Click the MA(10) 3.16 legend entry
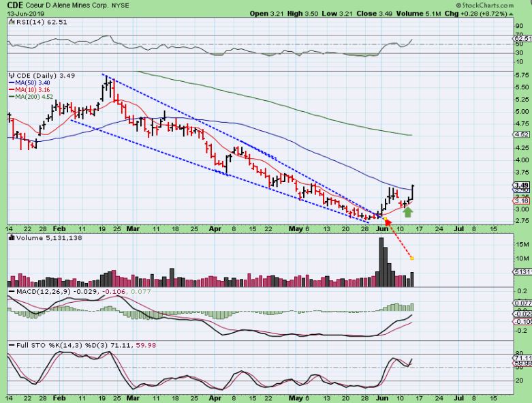532x403 pixels. pyautogui.click(x=30, y=89)
